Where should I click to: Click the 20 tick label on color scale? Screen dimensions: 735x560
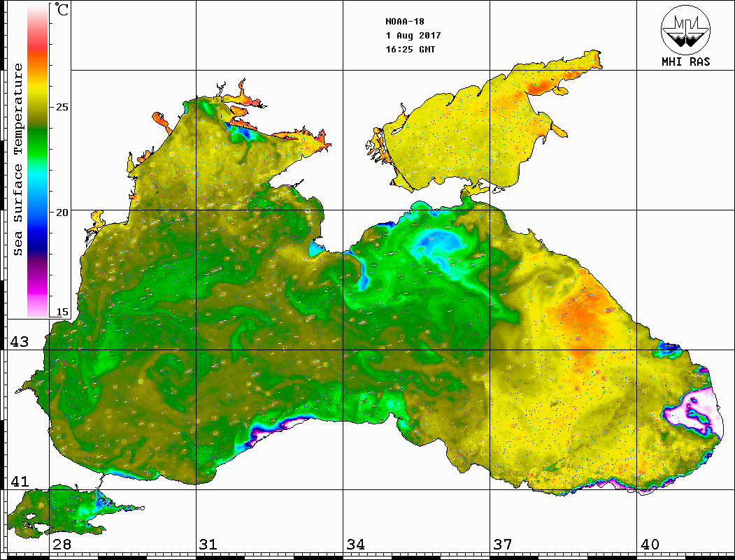[x=62, y=213]
